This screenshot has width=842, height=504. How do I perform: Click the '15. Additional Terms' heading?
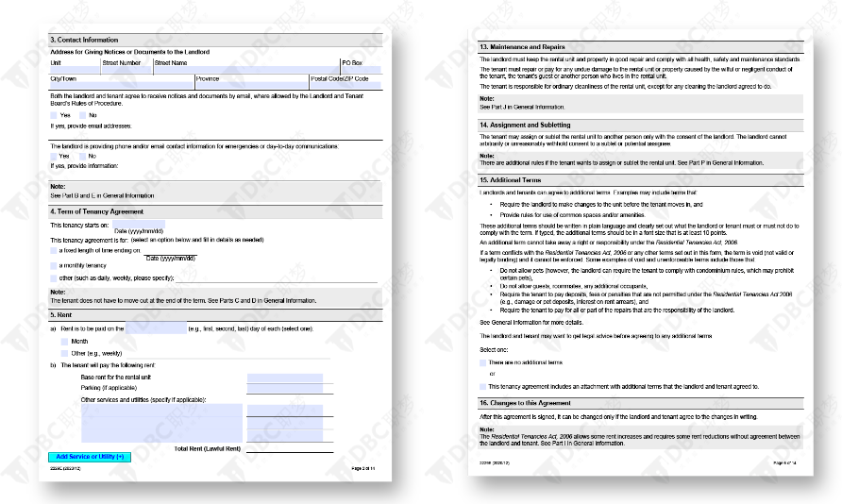click(510, 180)
